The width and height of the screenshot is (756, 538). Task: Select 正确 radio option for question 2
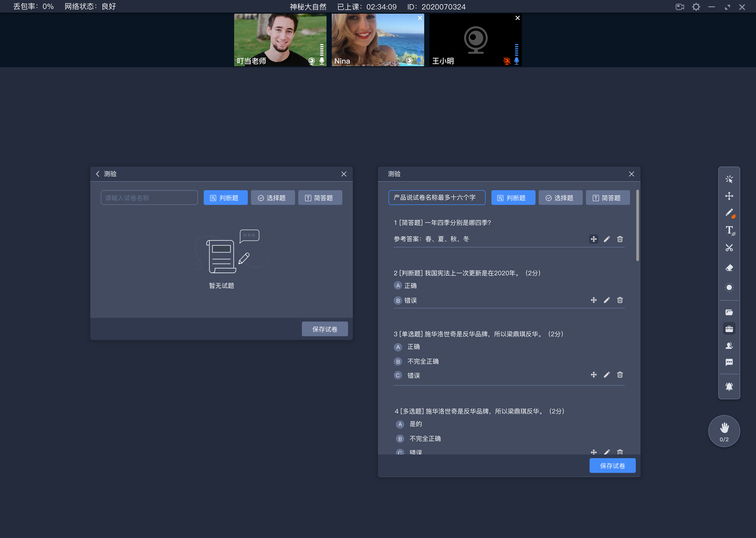(397, 285)
